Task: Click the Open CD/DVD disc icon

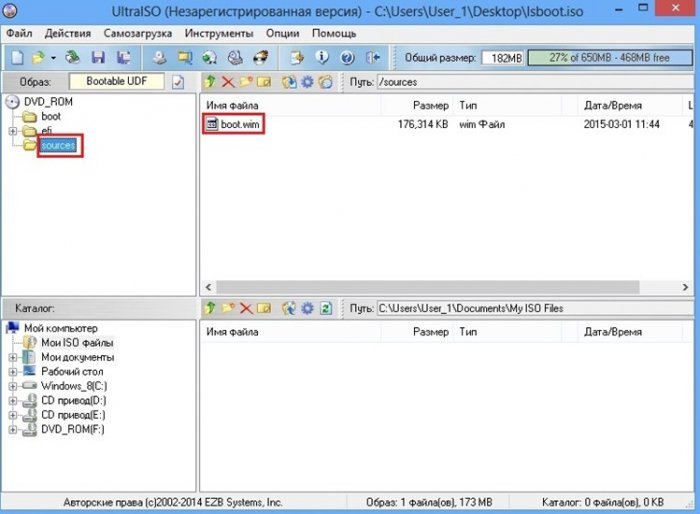Action: click(72, 58)
